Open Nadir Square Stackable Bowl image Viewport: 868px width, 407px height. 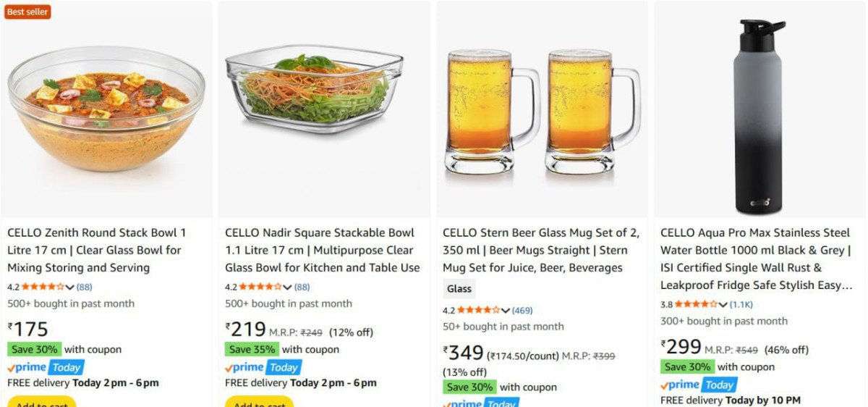tap(314, 91)
